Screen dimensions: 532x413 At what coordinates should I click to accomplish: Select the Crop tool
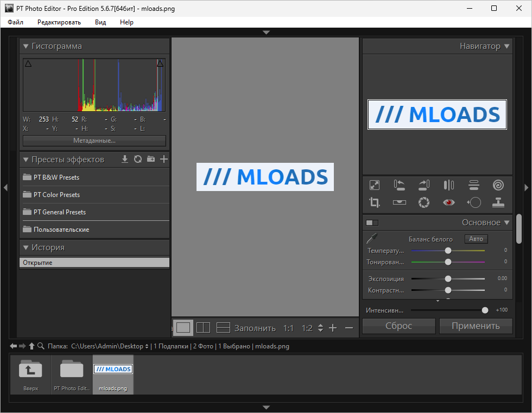point(375,202)
